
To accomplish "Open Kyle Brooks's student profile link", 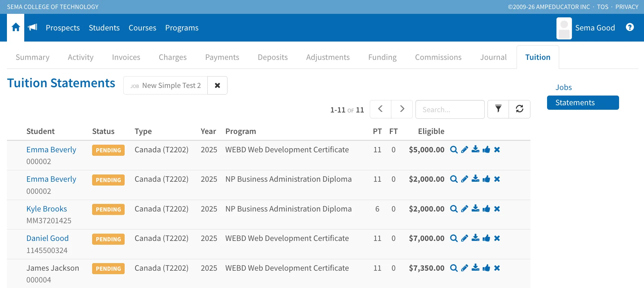I will 47,209.
